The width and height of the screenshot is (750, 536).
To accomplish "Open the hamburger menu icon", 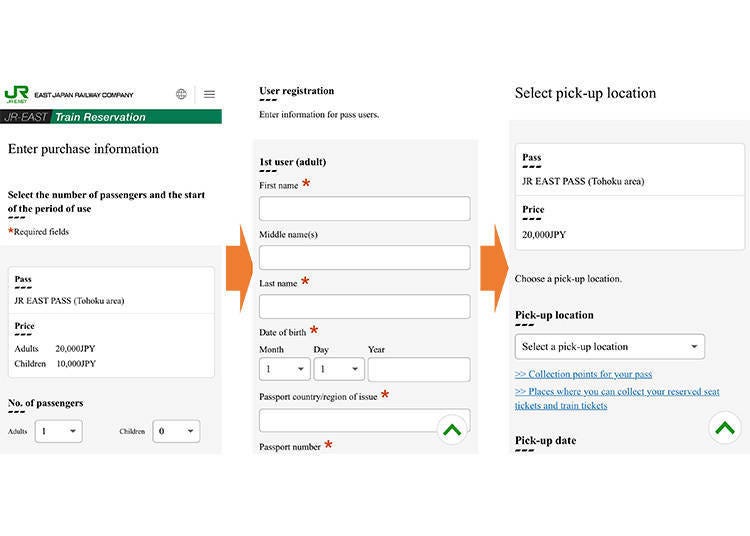I will pyautogui.click(x=210, y=94).
